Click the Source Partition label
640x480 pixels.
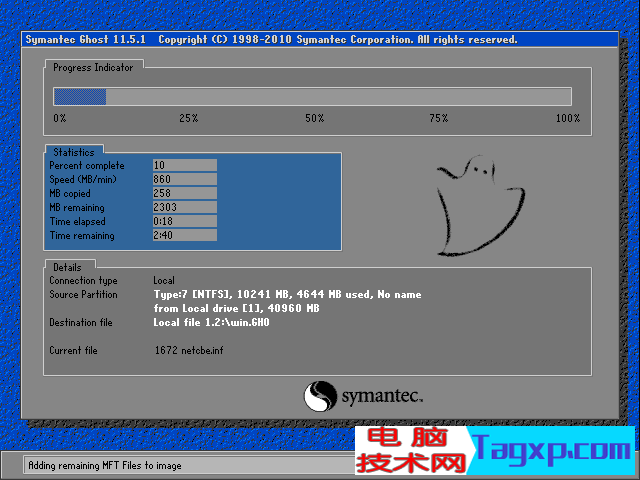83,294
